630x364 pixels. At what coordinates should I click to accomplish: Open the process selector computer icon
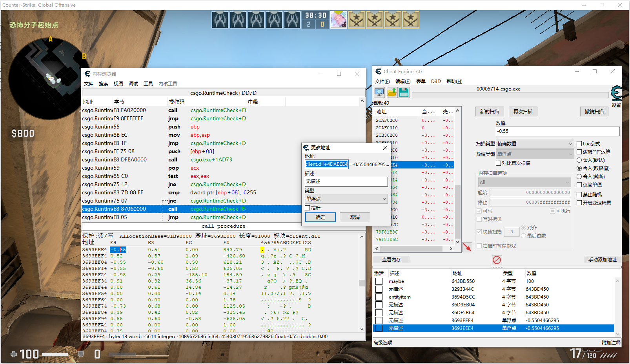pos(379,92)
